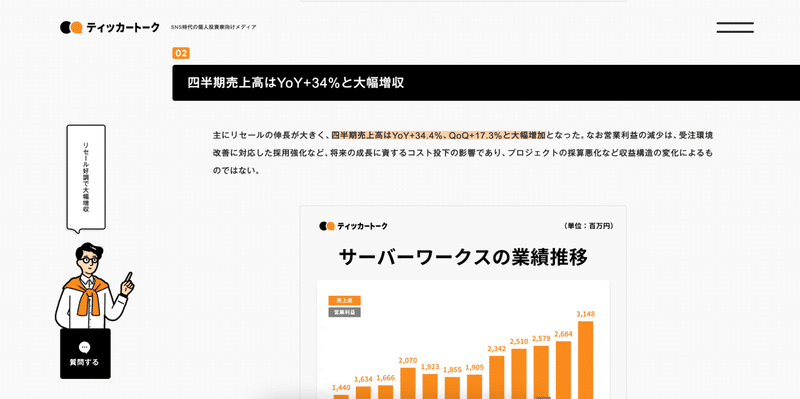Click the heading 四半期売上高はYoY+34%と大幅増収
Screen dimensions: 800x399
[x=295, y=83]
